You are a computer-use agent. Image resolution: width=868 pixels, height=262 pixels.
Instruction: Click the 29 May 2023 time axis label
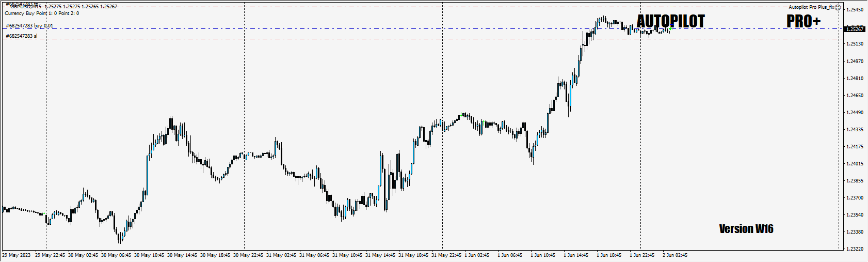[x=17, y=255]
